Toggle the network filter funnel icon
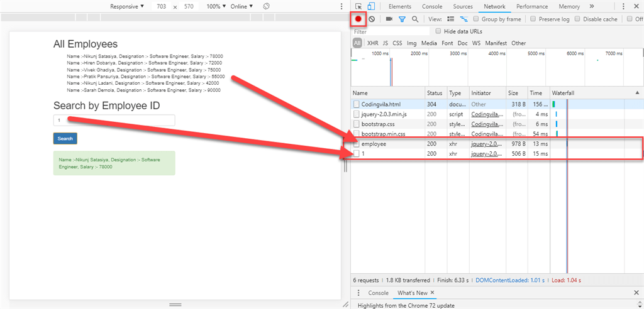644x309 pixels. pos(402,19)
